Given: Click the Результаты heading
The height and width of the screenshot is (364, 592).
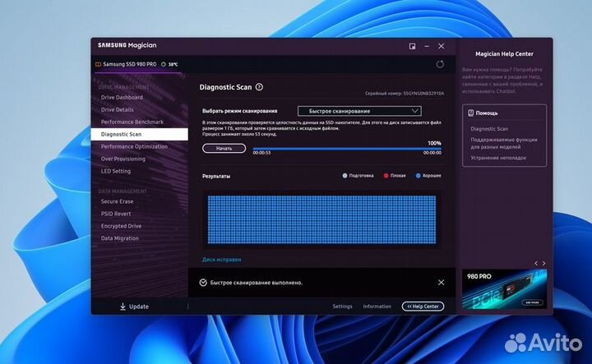Looking at the screenshot, I should click(x=216, y=176).
